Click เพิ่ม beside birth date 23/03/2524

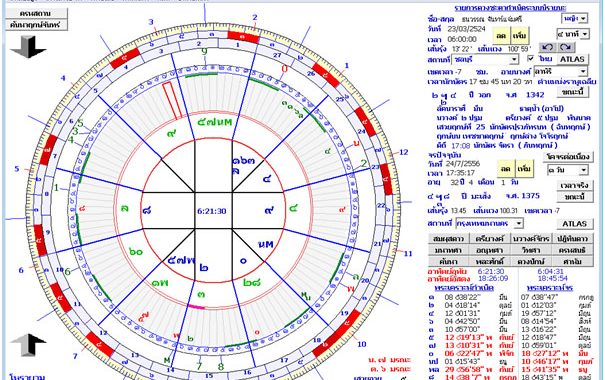pyautogui.click(x=520, y=35)
